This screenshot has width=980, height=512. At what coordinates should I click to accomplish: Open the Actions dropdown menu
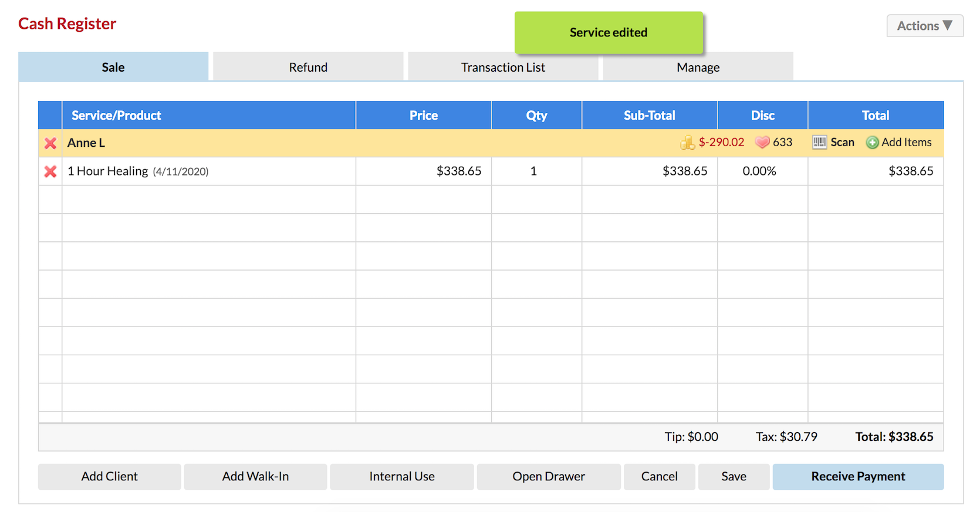925,26
